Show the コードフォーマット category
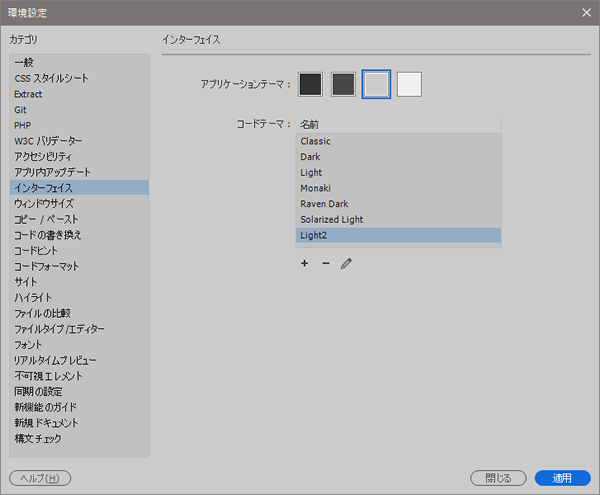This screenshot has height=495, width=600. click(79, 266)
